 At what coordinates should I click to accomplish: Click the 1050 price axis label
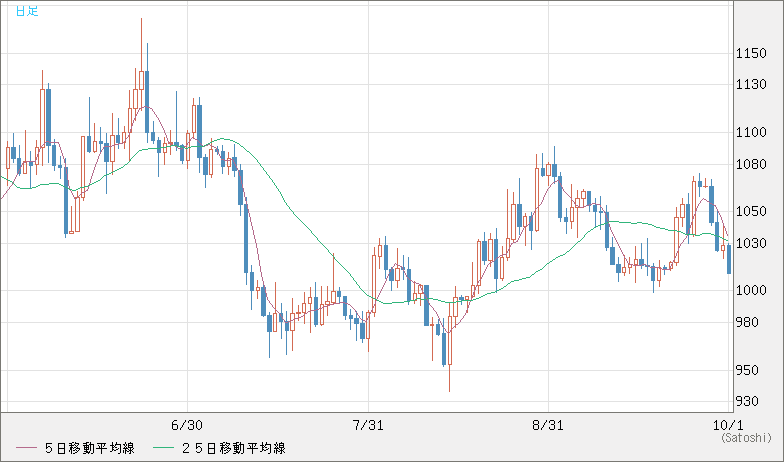click(751, 211)
